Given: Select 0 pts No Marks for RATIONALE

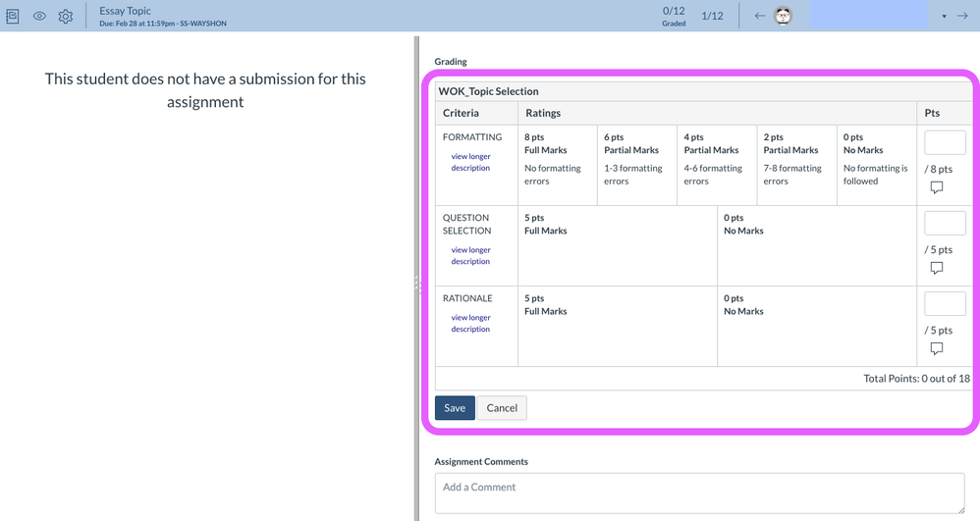Looking at the screenshot, I should 817,326.
